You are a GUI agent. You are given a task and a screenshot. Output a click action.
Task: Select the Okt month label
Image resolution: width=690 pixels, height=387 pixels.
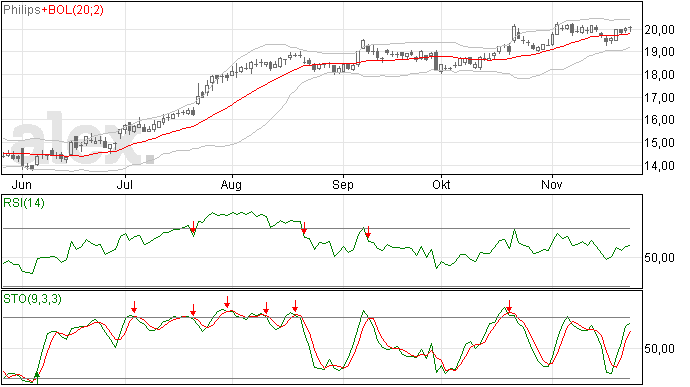click(x=441, y=185)
